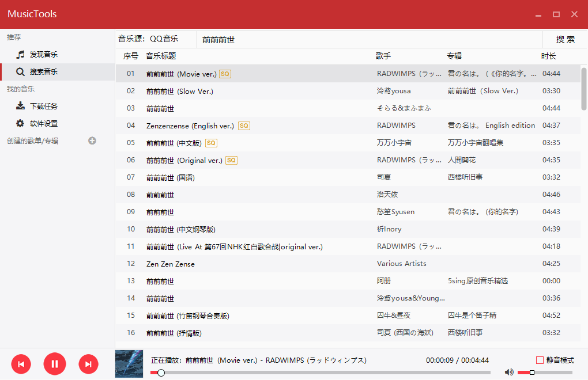Click the SQ badge on Original ver. row

pos(231,160)
